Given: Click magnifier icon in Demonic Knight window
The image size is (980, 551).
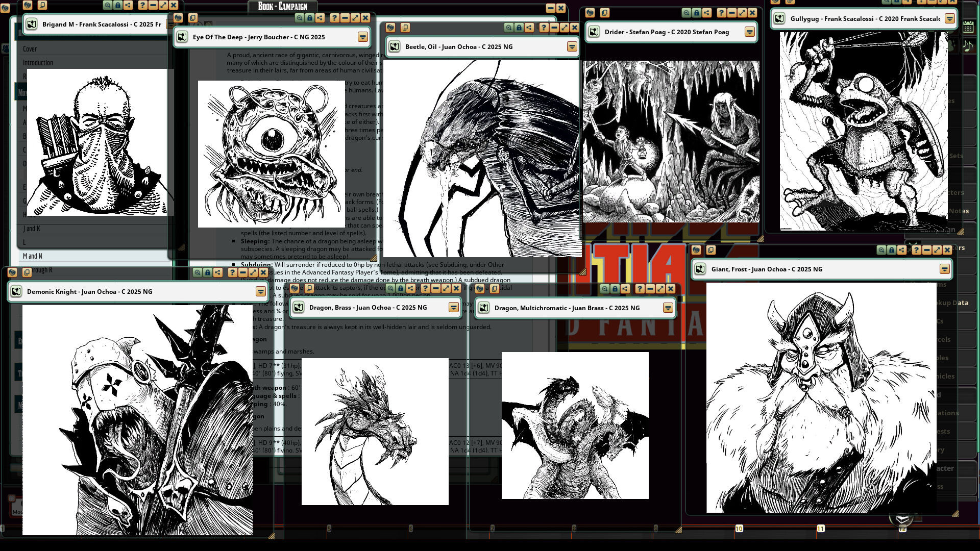Looking at the screenshot, I should pos(197,272).
